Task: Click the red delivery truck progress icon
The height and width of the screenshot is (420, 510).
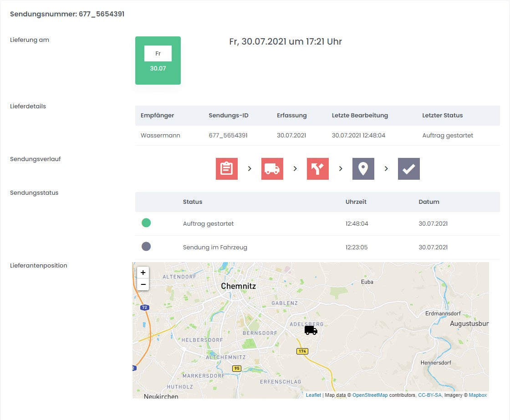Action: pos(272,169)
